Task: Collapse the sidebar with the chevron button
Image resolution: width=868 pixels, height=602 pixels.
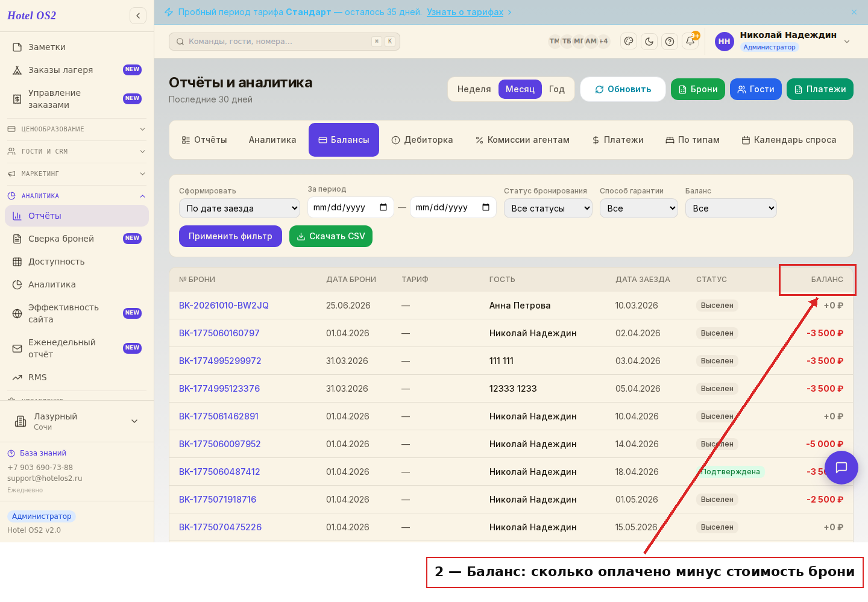Action: click(138, 16)
